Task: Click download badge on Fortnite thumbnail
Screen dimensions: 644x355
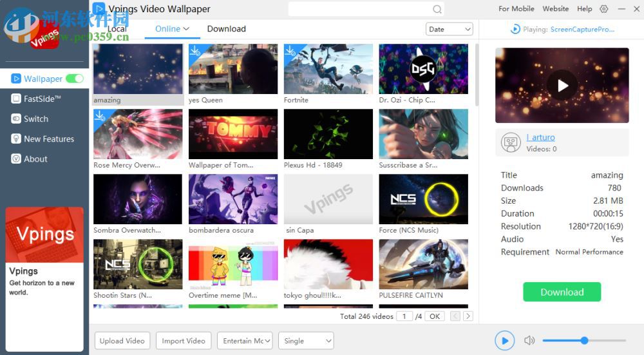Action: click(290, 50)
